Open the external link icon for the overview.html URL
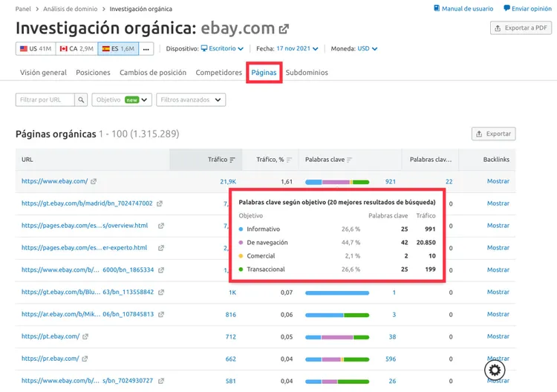The width and height of the screenshot is (557, 392). [x=161, y=226]
